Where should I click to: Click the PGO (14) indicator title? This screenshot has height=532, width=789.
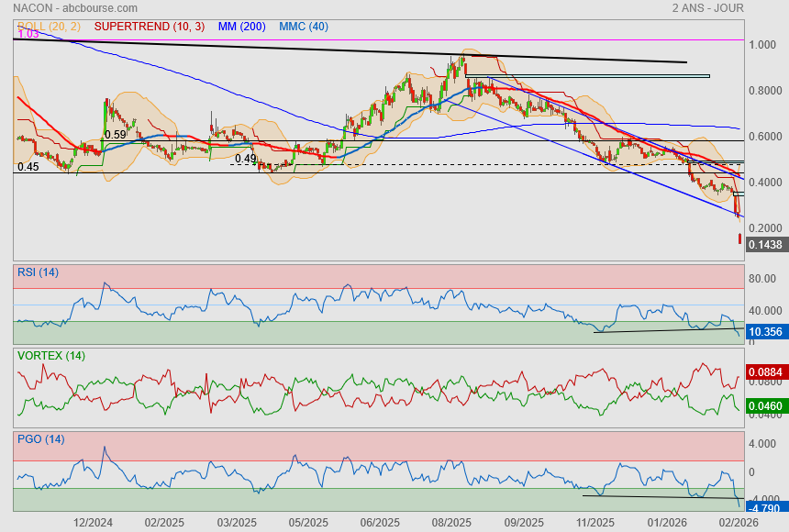coord(40,439)
